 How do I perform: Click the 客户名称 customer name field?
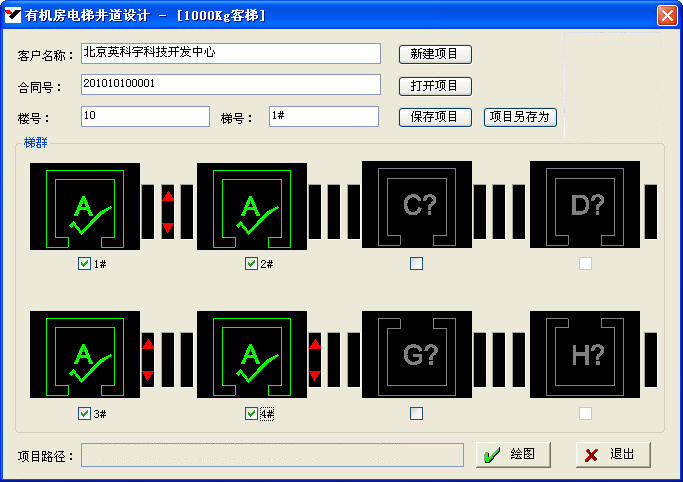point(231,53)
